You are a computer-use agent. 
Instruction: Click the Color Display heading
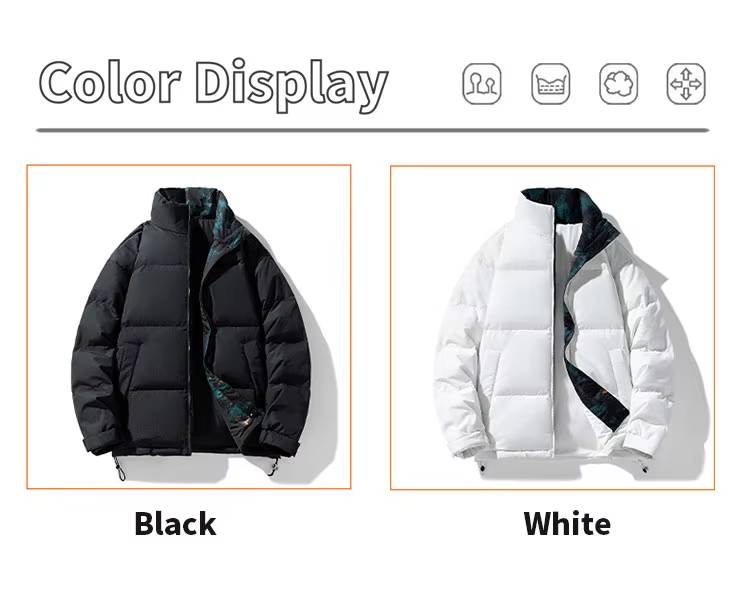click(213, 85)
